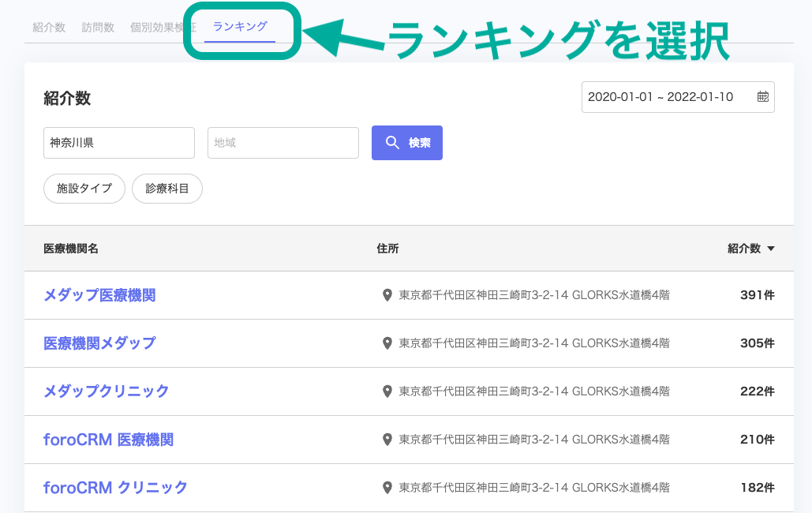Click the date range 2020-01-01 ~ 2022-01-10 field
This screenshot has width=812, height=513.
tap(678, 97)
